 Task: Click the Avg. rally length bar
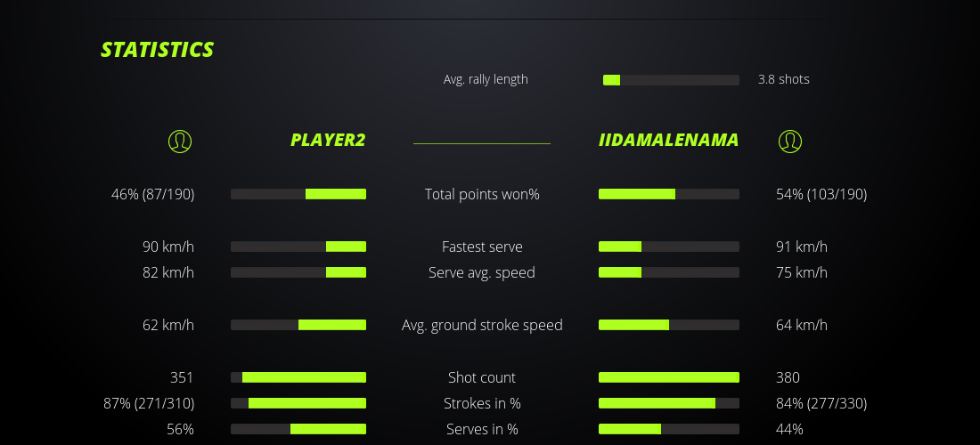[671, 80]
